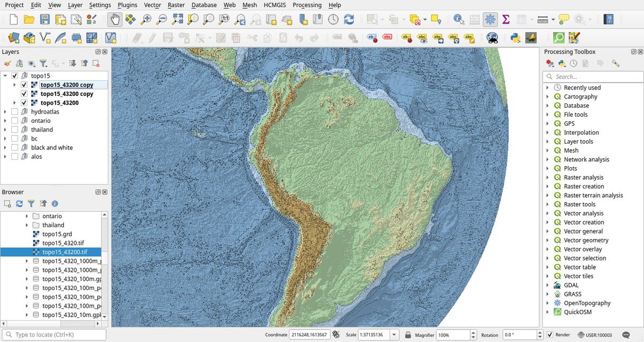Select the Zoom In magnifier tool
Image resolution: width=644 pixels, height=342 pixels.
146,19
